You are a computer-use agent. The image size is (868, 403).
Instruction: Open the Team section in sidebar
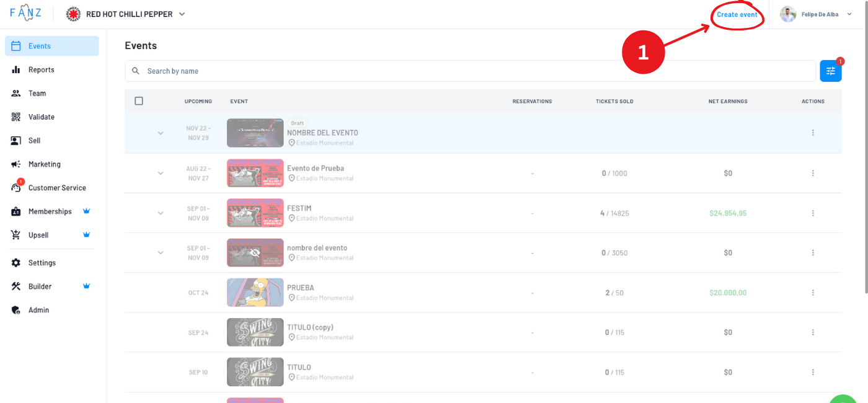click(37, 94)
